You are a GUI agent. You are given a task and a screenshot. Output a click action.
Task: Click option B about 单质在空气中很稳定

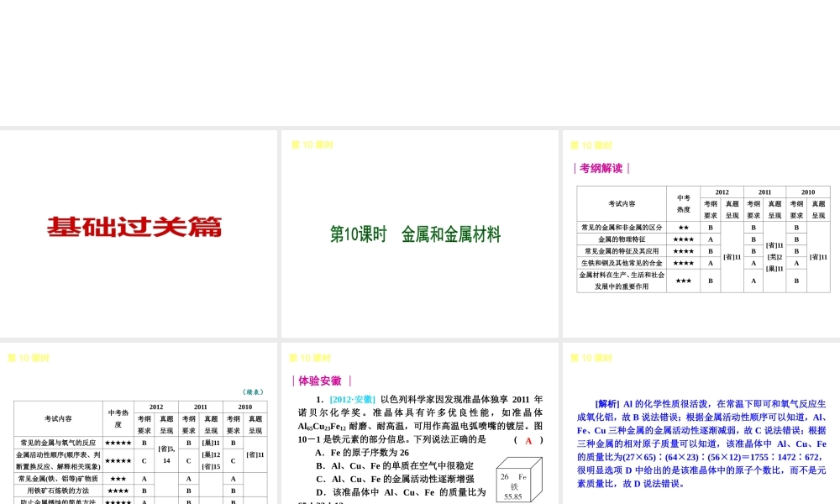(x=395, y=466)
